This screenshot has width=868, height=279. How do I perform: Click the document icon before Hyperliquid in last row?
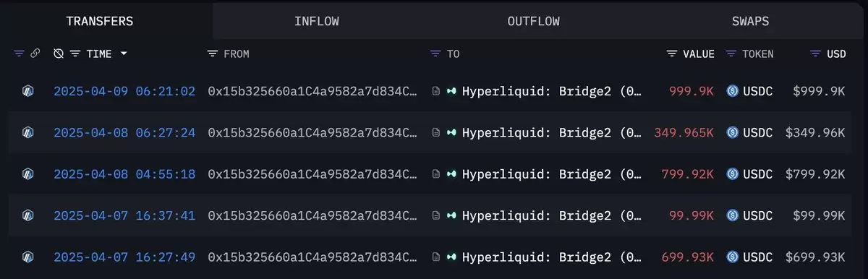[x=435, y=257]
